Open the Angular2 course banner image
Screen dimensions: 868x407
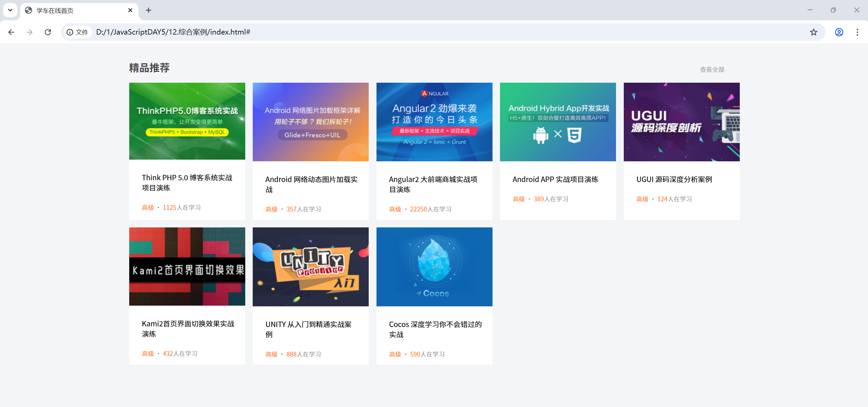pos(434,122)
